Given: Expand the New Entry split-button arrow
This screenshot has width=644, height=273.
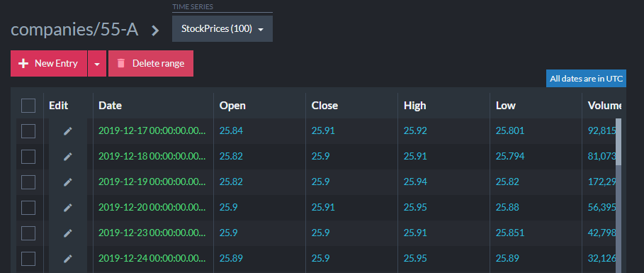Looking at the screenshot, I should (x=97, y=64).
